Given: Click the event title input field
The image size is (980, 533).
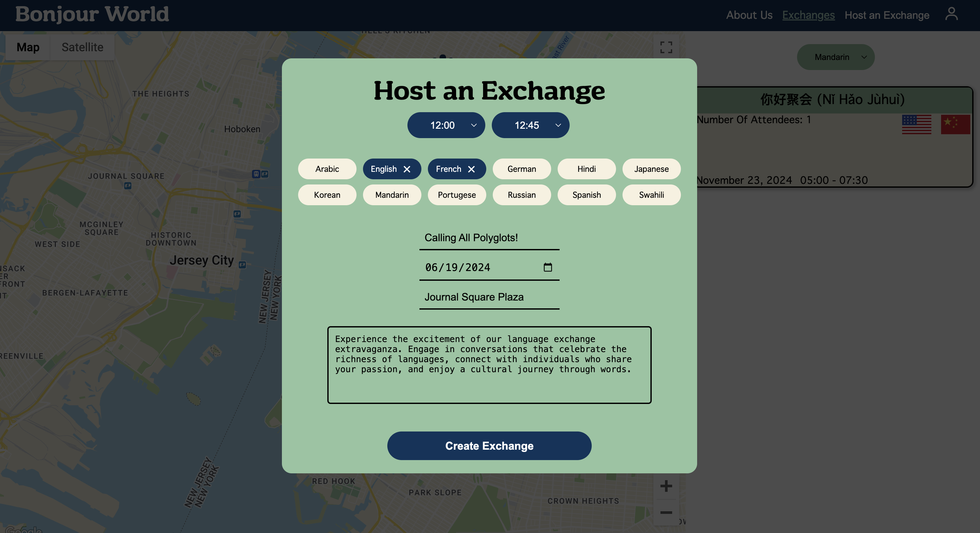Looking at the screenshot, I should point(489,237).
